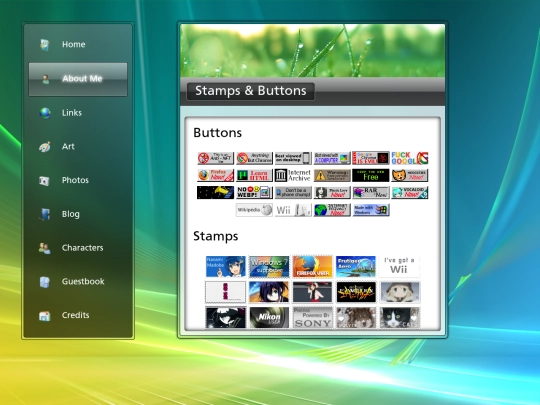Click the Vocaloid Now button
This screenshot has width=540, height=405.
(x=409, y=193)
